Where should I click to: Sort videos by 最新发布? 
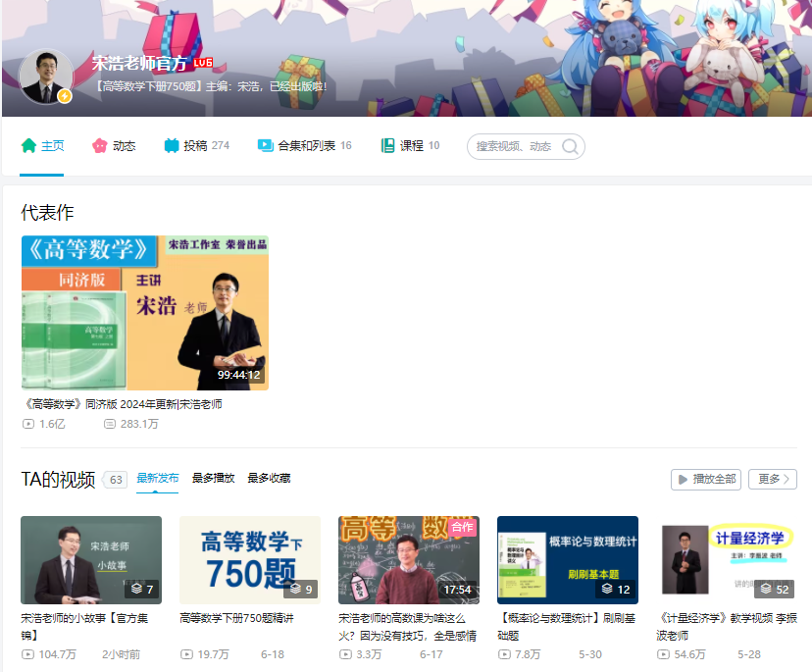coord(158,479)
